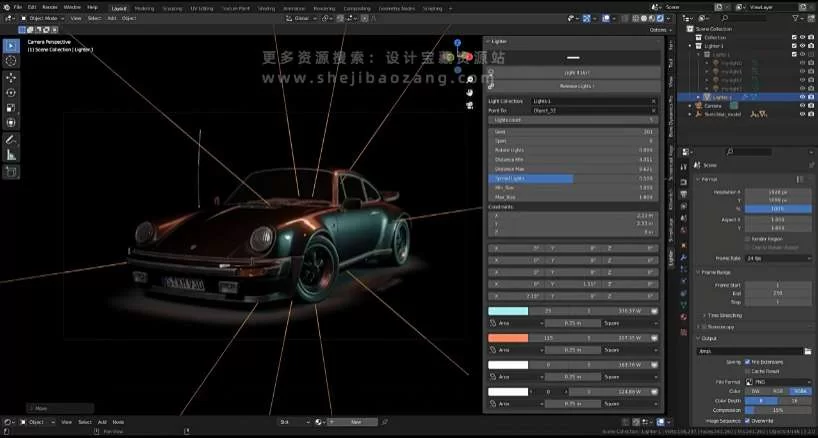
Task: Click the Release Lights button
Action: pyautogui.click(x=573, y=87)
